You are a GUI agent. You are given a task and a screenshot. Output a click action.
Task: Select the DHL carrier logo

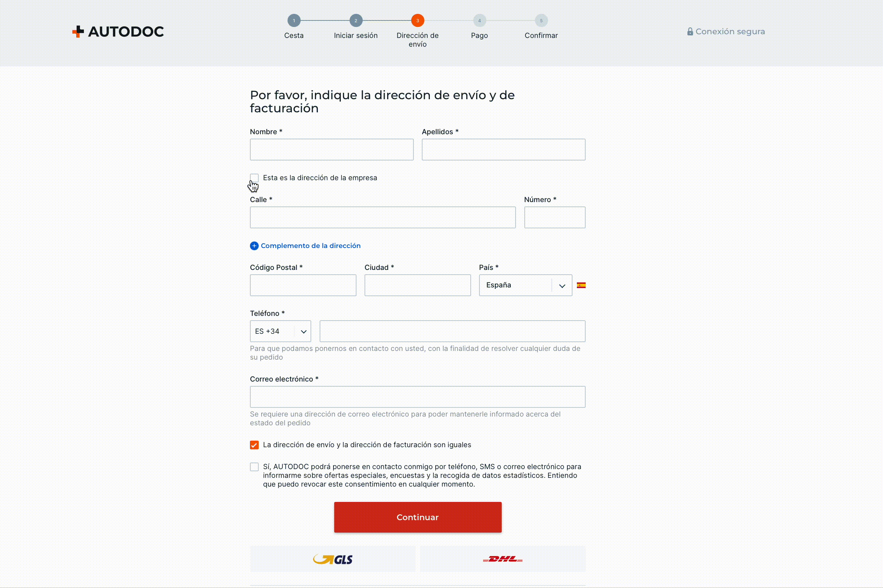click(503, 559)
